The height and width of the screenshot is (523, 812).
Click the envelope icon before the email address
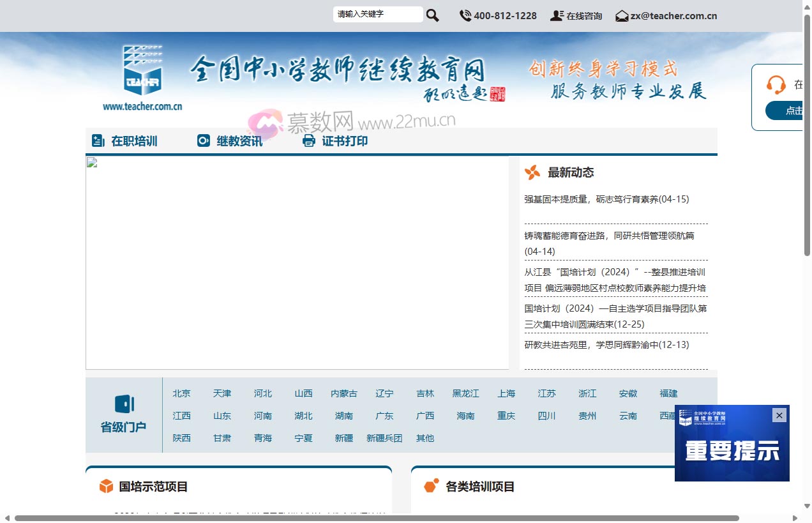(622, 15)
